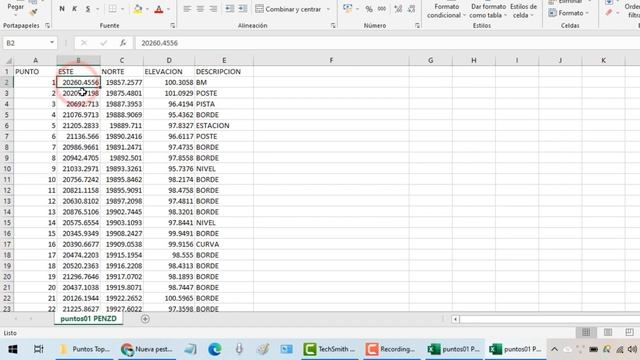This screenshot has height=360, width=640.
Task: Open Task View on taskbar
Action: click(x=38, y=349)
